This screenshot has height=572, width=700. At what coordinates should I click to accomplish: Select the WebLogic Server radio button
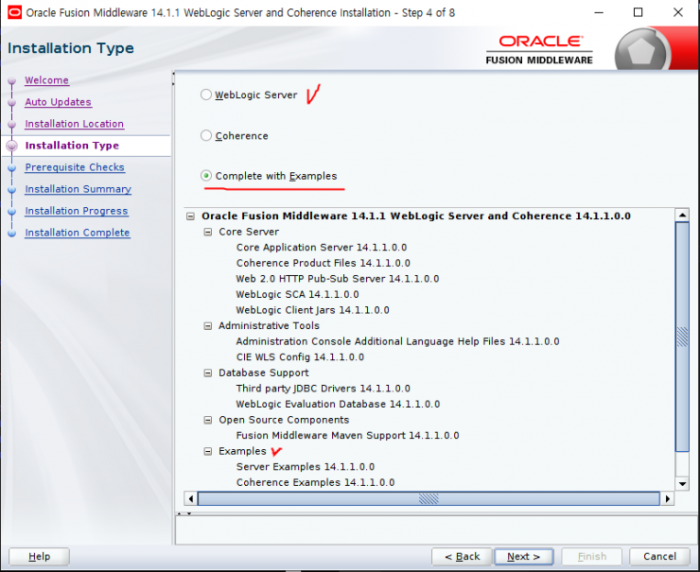pos(206,95)
